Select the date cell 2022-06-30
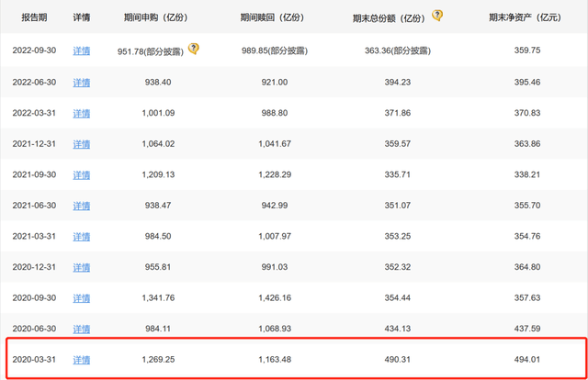This screenshot has width=588, height=380. tap(34, 82)
